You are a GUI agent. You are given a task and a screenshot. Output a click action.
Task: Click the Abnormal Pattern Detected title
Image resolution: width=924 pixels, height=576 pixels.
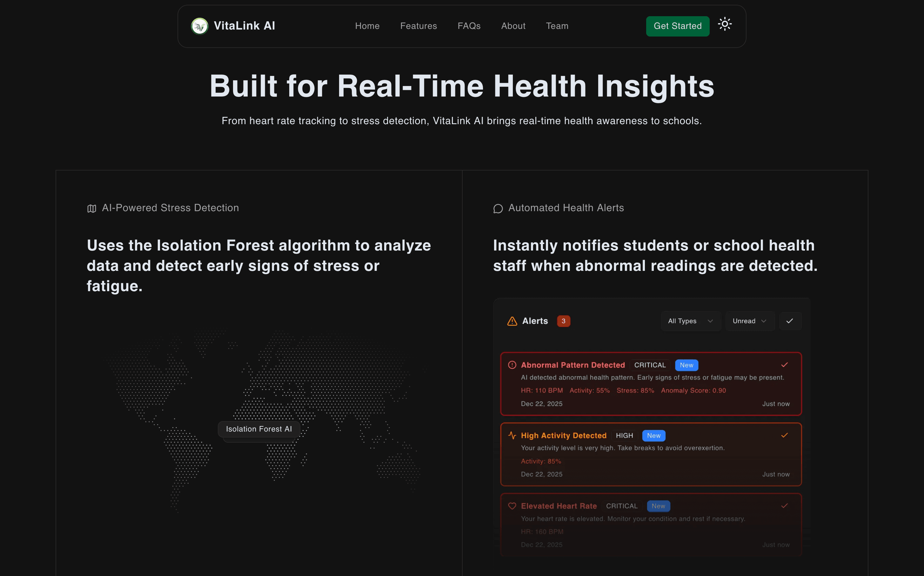coord(573,365)
